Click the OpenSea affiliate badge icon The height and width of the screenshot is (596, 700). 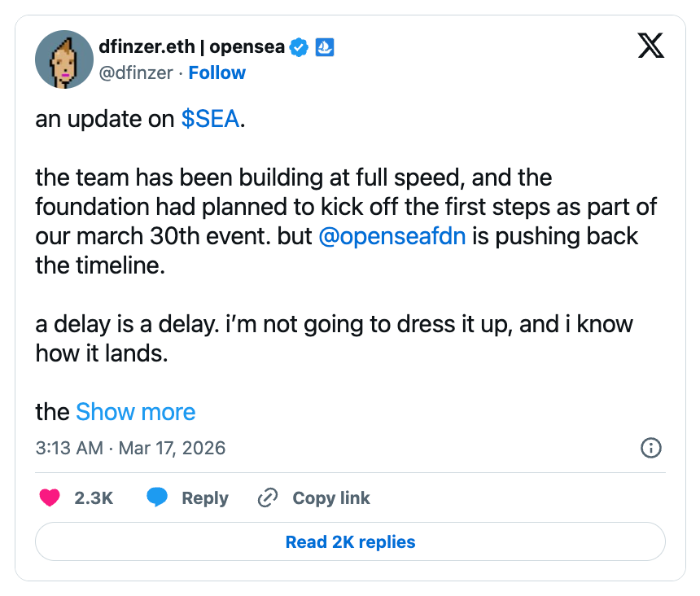click(325, 47)
